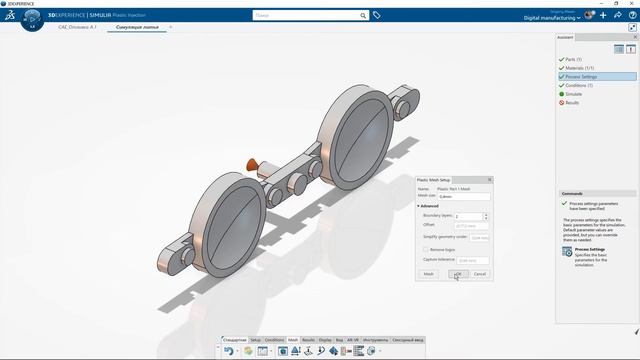Open the Setup action bar tab
The width and height of the screenshot is (640, 360).
256,340
